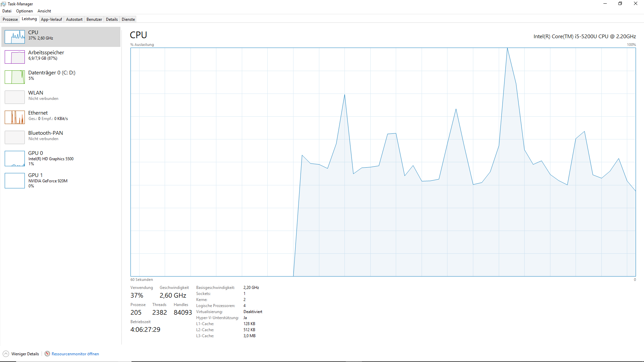Click the WLAN adapter thumbnail
The image size is (644, 362).
(x=15, y=97)
